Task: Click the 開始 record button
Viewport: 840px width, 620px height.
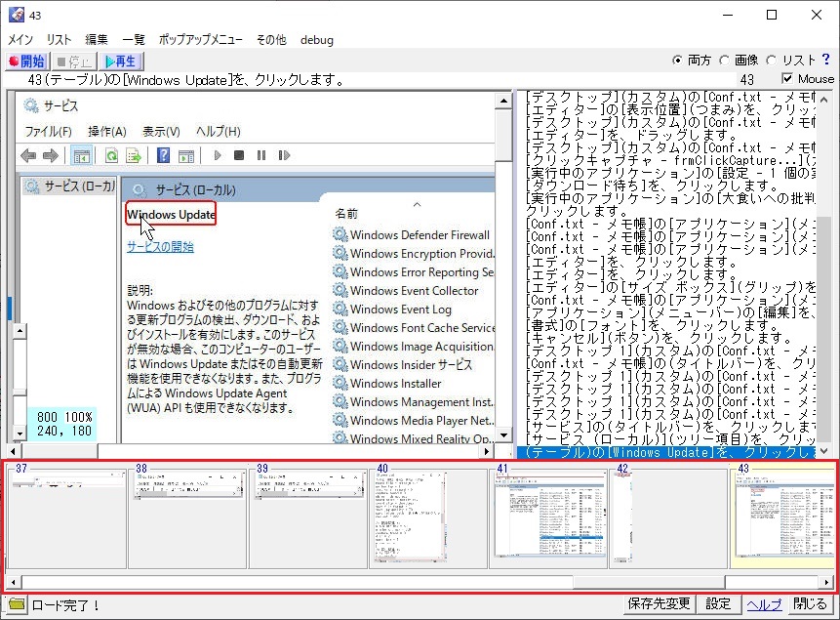Action: click(27, 62)
